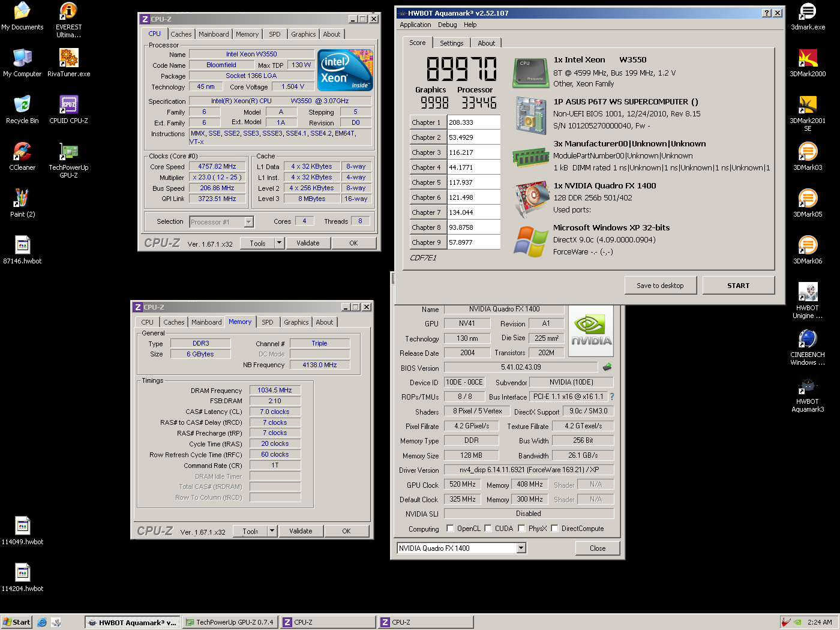Screen dimensions: 840x630
Task: Launch CINEBENCH Windows desktop shortcut
Action: tap(808, 347)
